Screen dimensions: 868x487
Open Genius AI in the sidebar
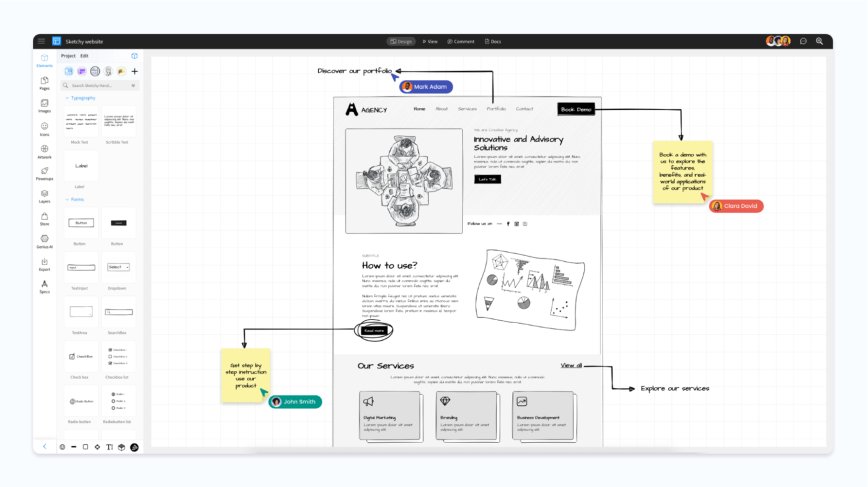[x=45, y=242]
